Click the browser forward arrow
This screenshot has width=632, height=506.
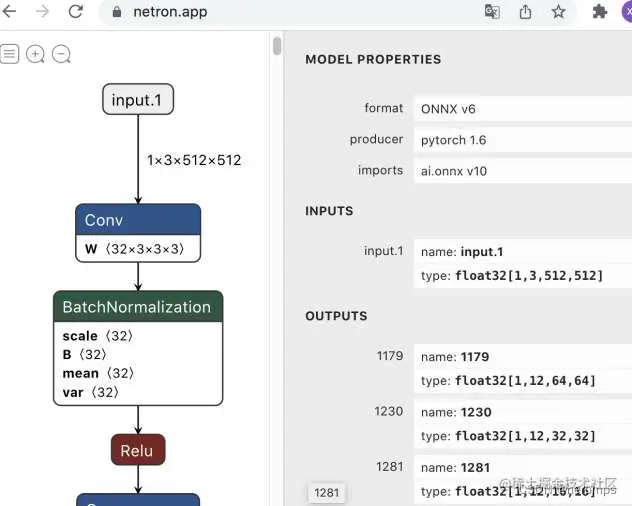coord(42,11)
